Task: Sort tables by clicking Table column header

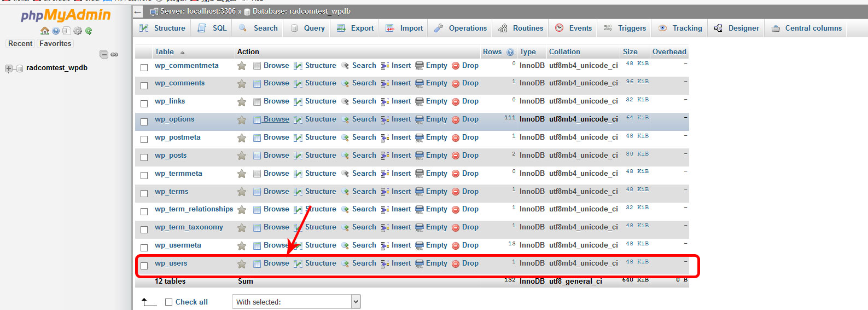Action: (x=164, y=51)
